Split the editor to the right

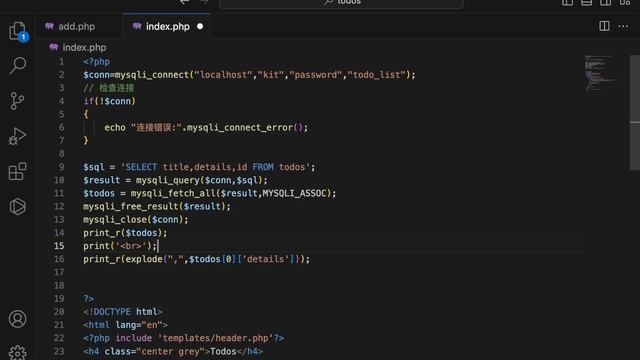[604, 26]
